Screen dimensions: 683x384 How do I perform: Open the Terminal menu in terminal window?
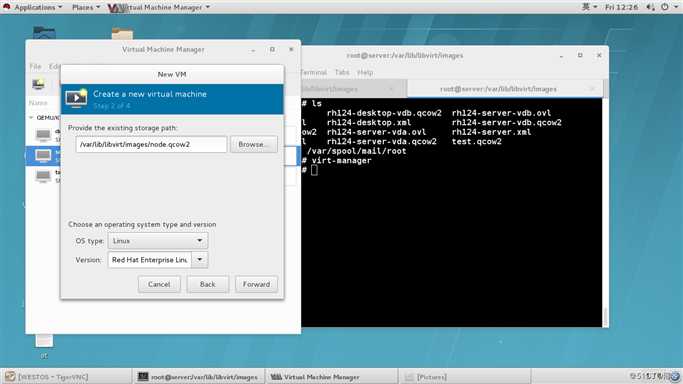pyautogui.click(x=313, y=72)
